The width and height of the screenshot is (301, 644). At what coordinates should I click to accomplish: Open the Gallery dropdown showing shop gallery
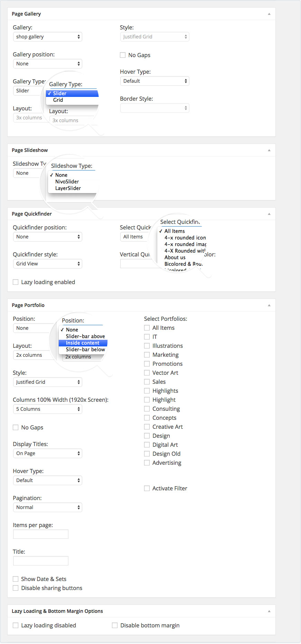point(48,37)
